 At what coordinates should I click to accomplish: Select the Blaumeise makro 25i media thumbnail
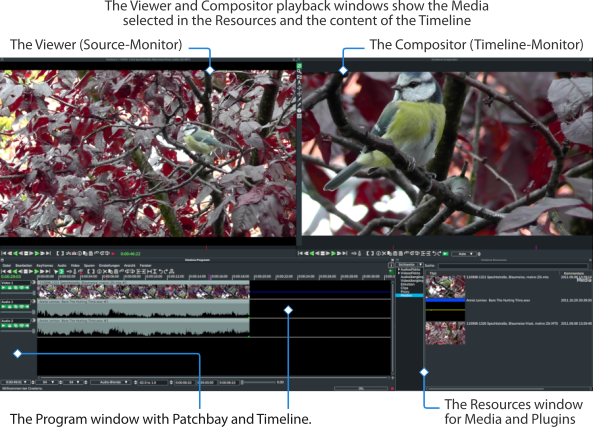(x=446, y=286)
